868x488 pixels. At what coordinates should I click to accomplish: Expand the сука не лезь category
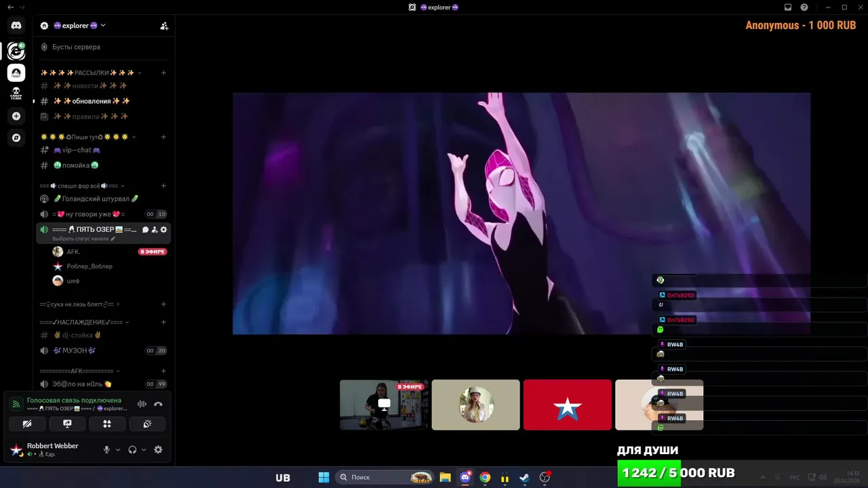coord(80,304)
